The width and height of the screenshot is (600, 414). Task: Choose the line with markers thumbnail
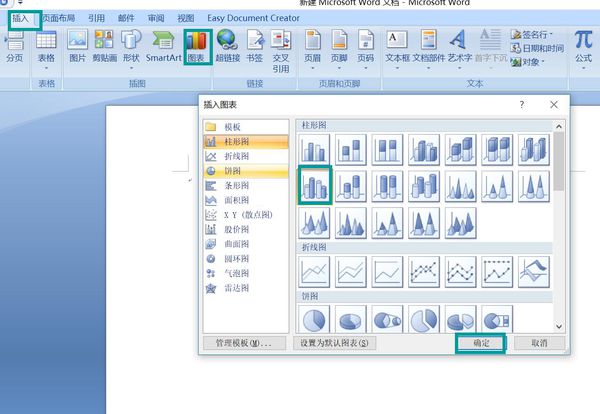(424, 272)
